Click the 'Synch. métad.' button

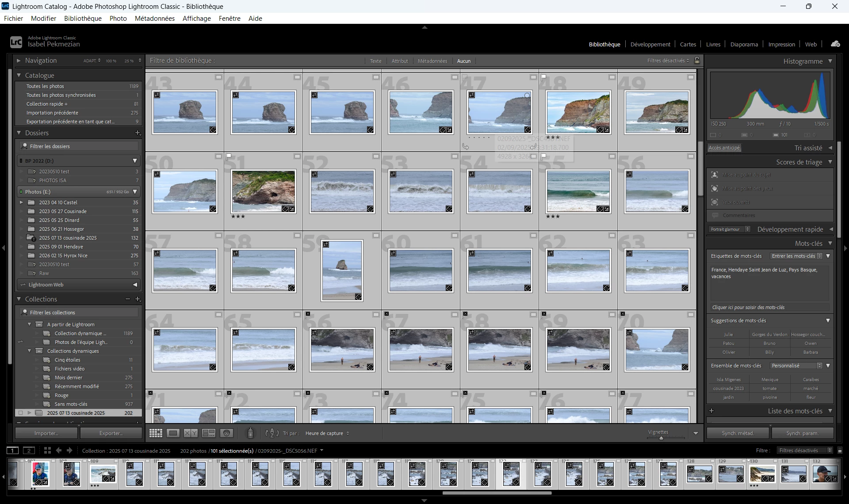point(738,433)
